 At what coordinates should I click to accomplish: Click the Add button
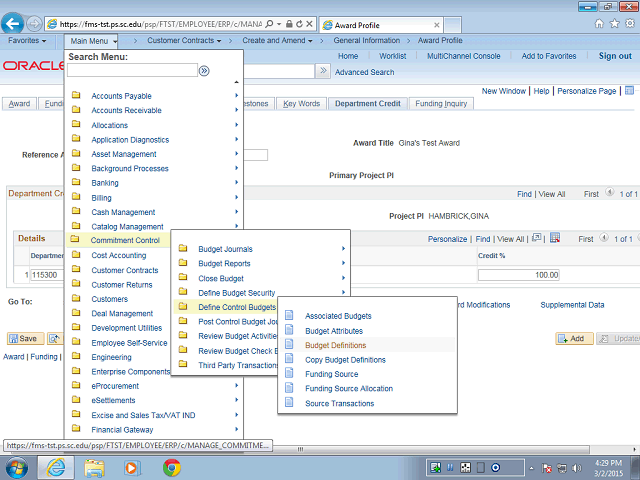point(576,339)
